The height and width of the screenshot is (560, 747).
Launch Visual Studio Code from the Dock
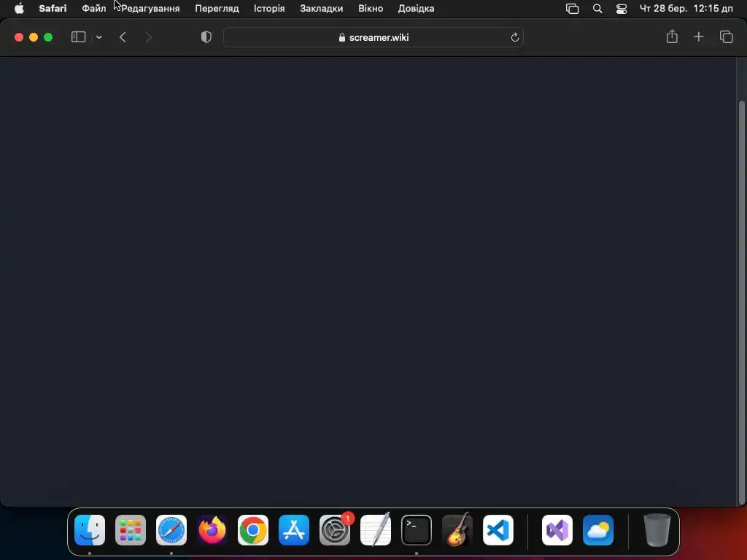point(498,530)
